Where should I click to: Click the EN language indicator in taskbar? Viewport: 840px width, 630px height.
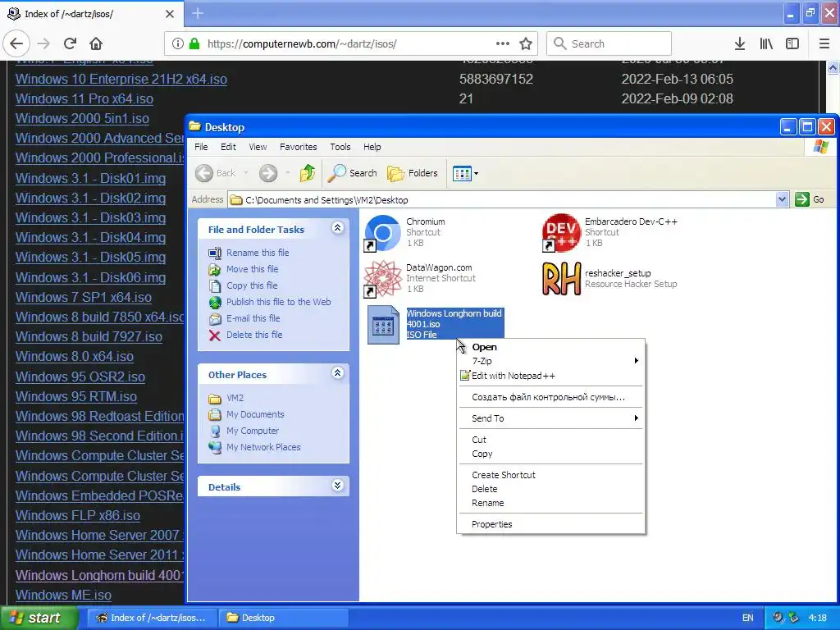(748, 618)
